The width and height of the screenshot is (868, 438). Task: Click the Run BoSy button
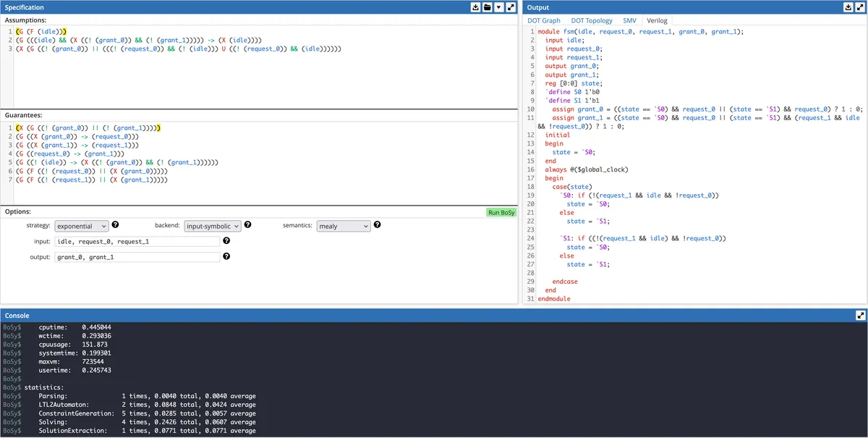click(501, 212)
